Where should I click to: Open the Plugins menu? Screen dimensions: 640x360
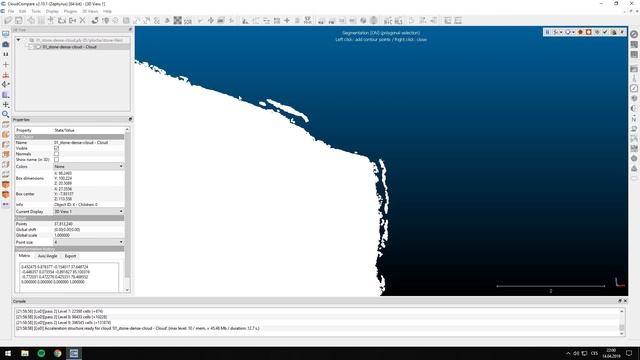click(x=70, y=11)
